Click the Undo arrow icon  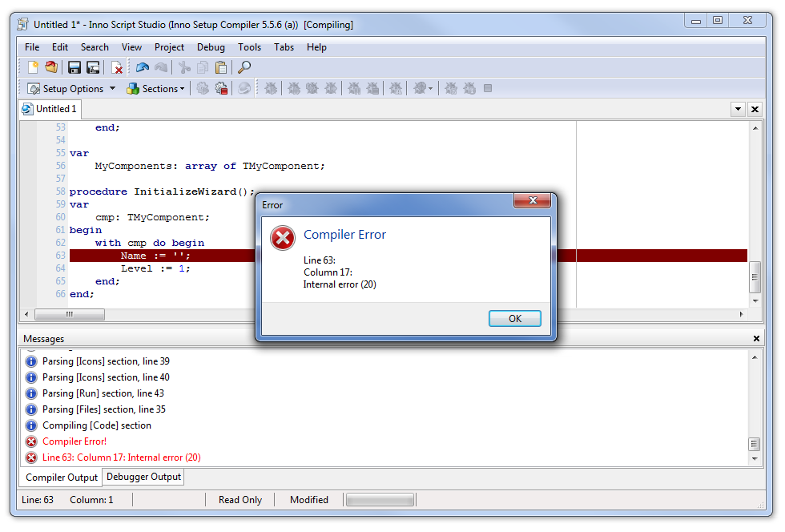(142, 68)
